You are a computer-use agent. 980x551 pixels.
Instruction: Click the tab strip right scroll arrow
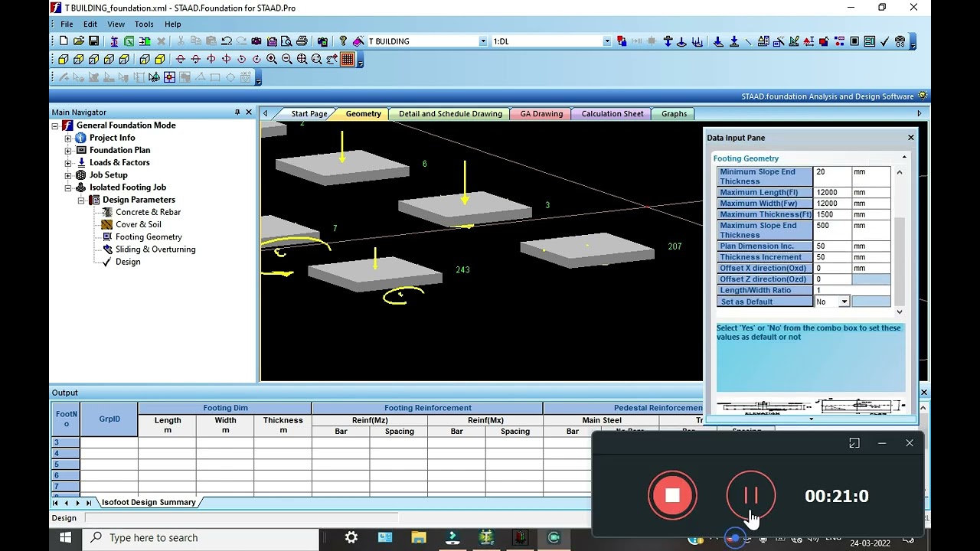[x=920, y=113]
